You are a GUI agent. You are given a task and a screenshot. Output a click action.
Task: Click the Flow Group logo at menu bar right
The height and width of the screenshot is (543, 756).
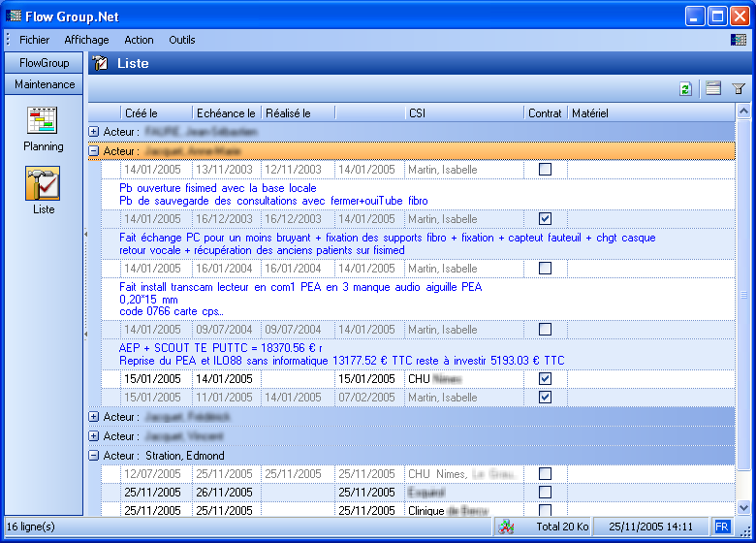739,41
